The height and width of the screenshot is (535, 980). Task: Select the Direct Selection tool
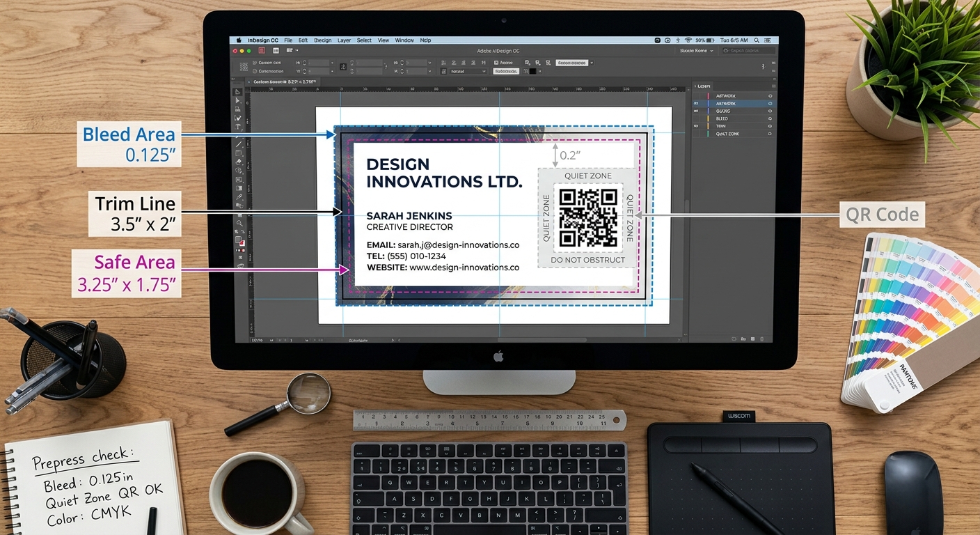click(238, 101)
